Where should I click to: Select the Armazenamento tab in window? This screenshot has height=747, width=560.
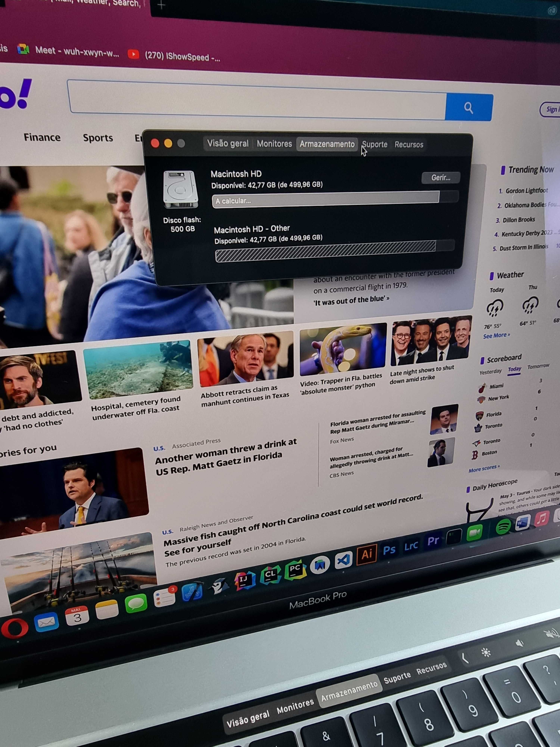point(327,144)
